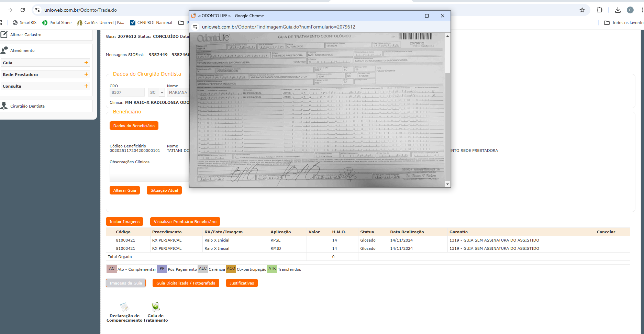Open Chrome downloads icon
The image size is (644, 334).
[618, 10]
